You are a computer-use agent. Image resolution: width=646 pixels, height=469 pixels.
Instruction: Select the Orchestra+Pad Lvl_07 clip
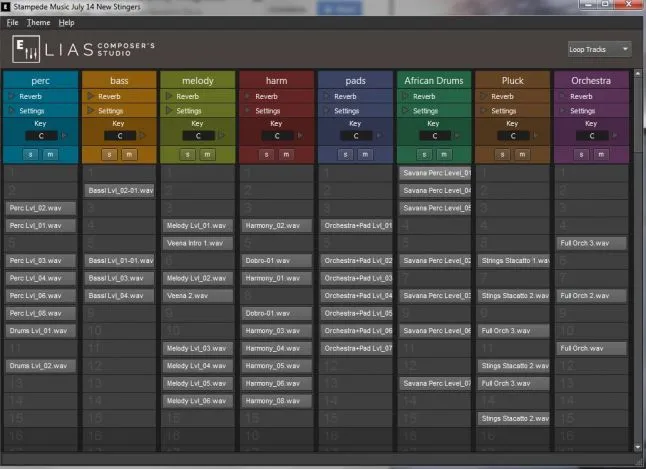pyautogui.click(x=357, y=348)
